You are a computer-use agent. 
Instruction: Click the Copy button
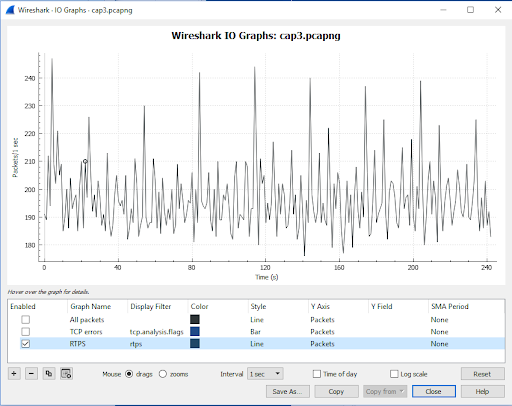pos(336,391)
